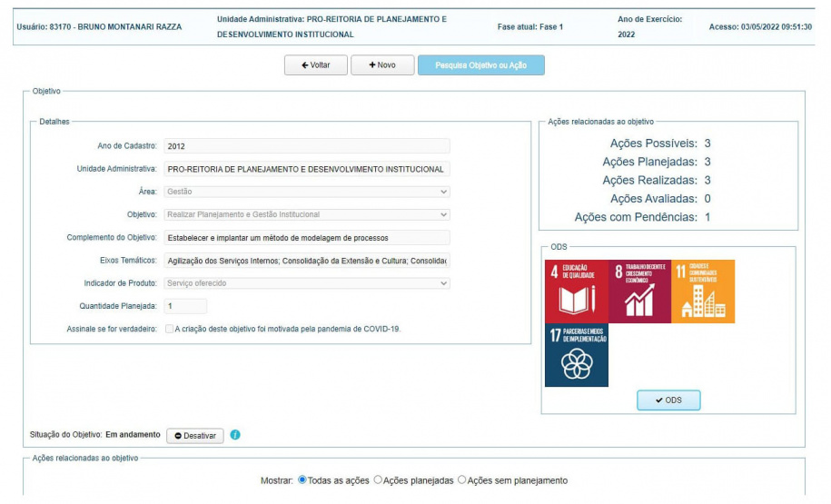This screenshot has width=831, height=504.
Task: Open ODS 4 Educação de Qualidade tile
Action: pos(576,292)
